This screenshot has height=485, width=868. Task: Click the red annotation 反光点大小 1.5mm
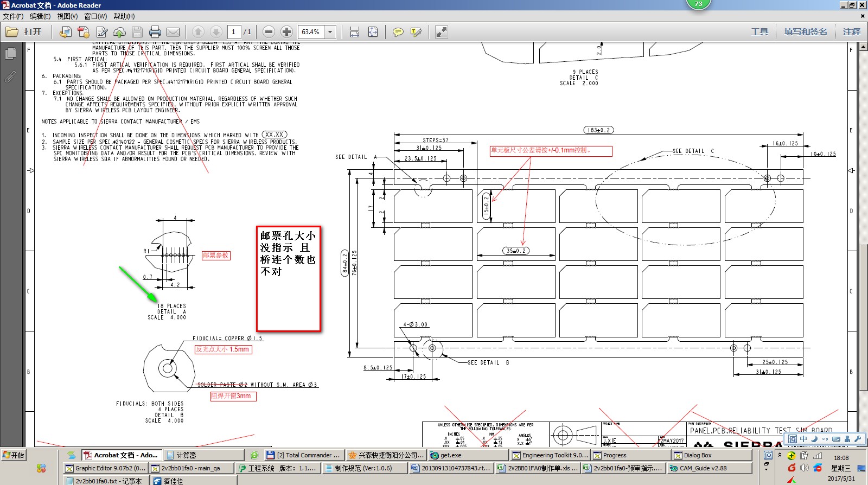point(224,349)
